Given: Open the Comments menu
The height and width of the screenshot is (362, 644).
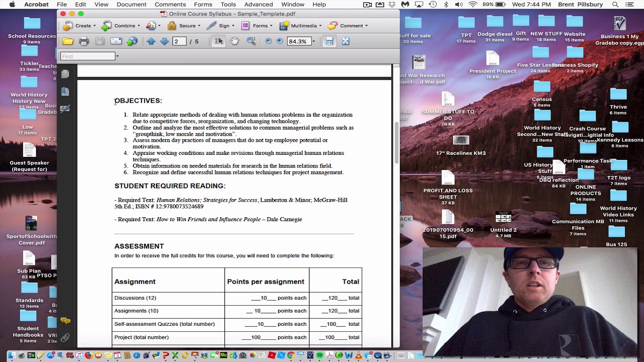Looking at the screenshot, I should (x=170, y=5).
